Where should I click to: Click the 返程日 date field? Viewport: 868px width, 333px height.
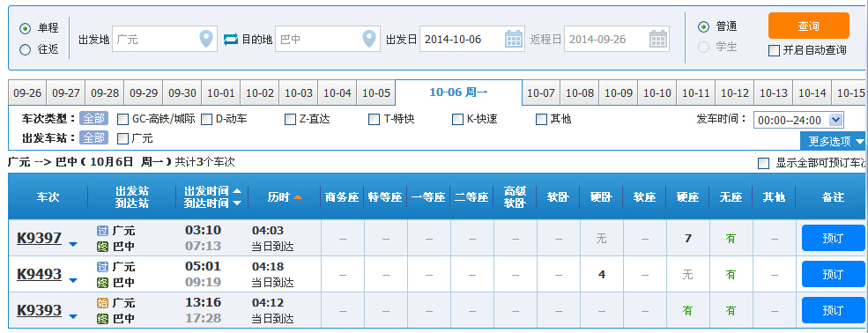point(617,40)
